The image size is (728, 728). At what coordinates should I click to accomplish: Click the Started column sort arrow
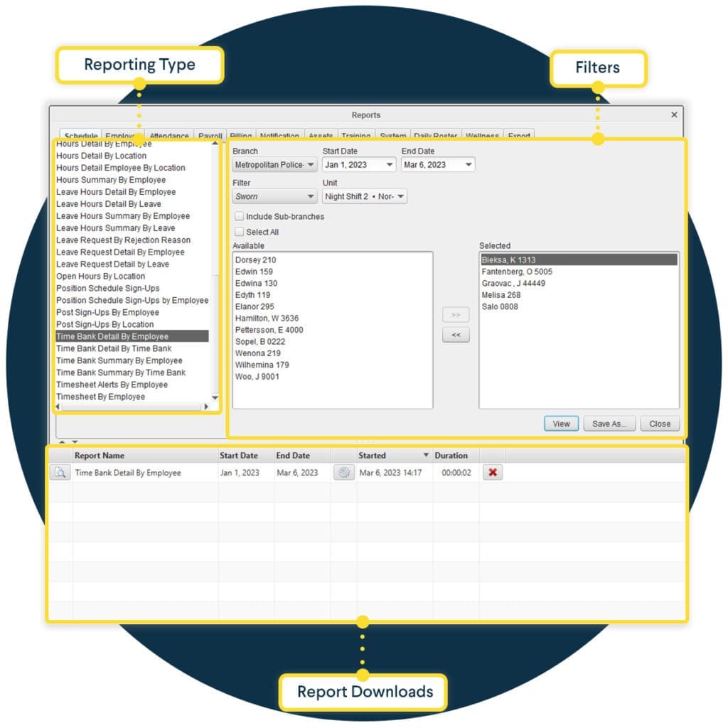(426, 455)
